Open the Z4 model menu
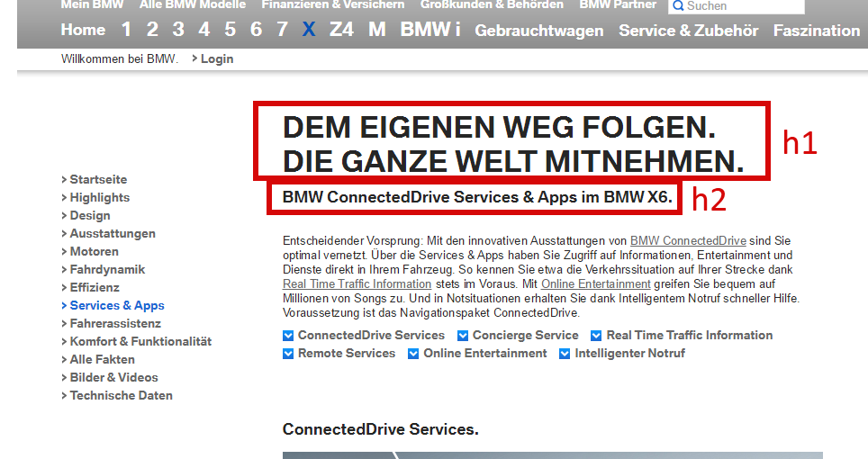The height and width of the screenshot is (459, 868). 341,30
